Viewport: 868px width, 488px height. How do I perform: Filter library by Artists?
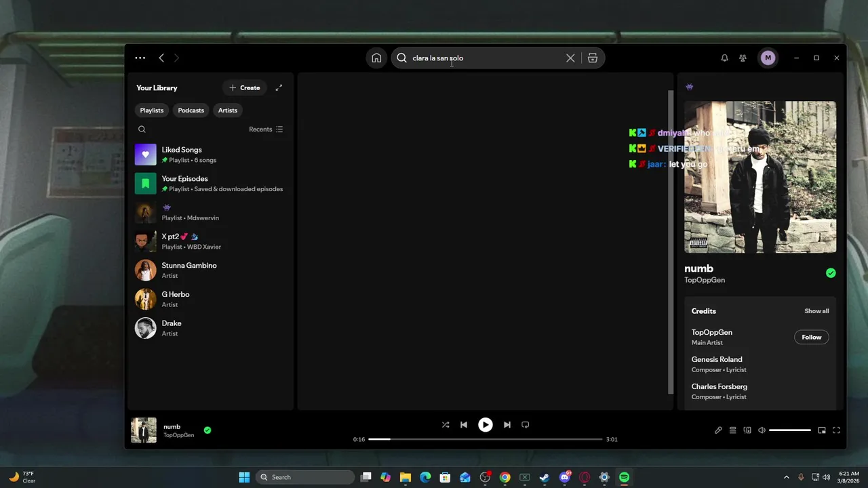[228, 110]
